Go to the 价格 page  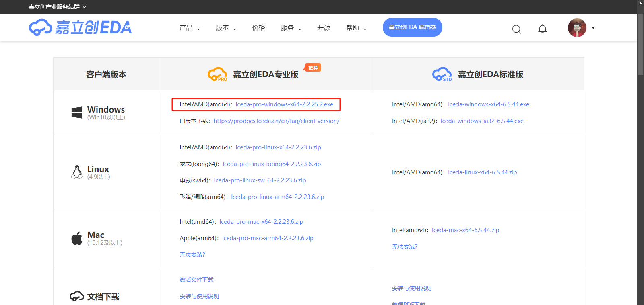click(x=258, y=27)
